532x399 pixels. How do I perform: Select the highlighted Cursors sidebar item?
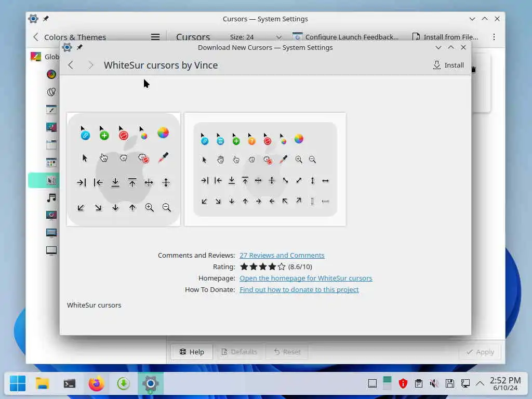[x=44, y=180]
